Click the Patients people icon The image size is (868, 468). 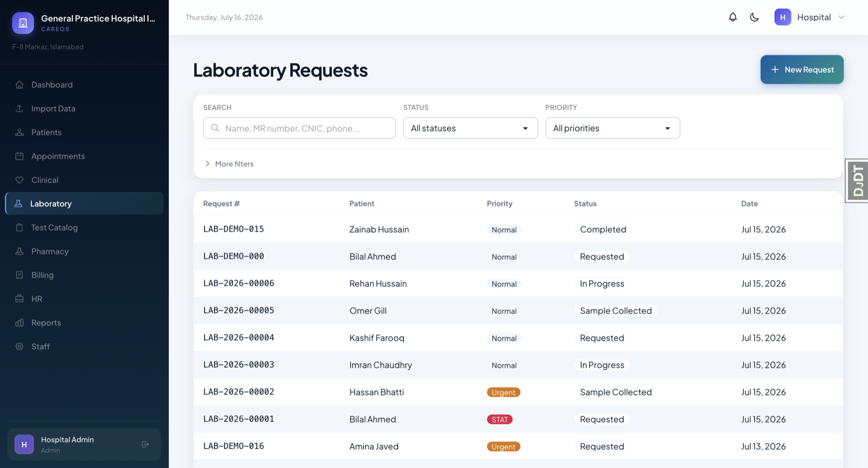pos(20,132)
